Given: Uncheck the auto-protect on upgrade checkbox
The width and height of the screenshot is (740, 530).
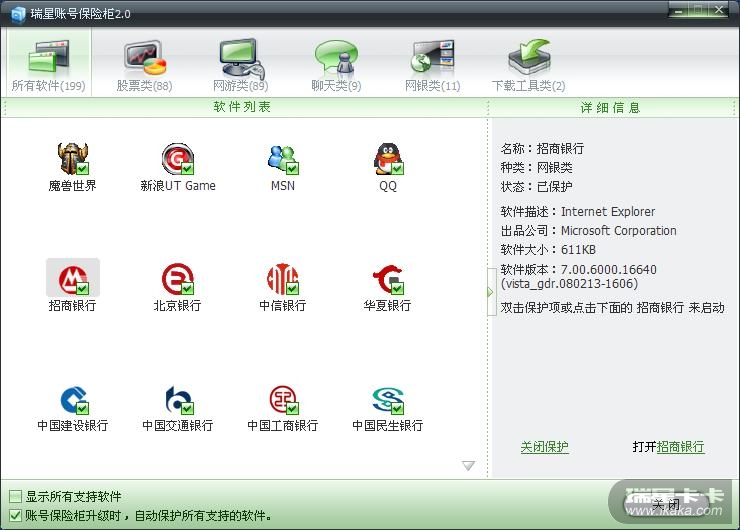Looking at the screenshot, I should coord(15,515).
